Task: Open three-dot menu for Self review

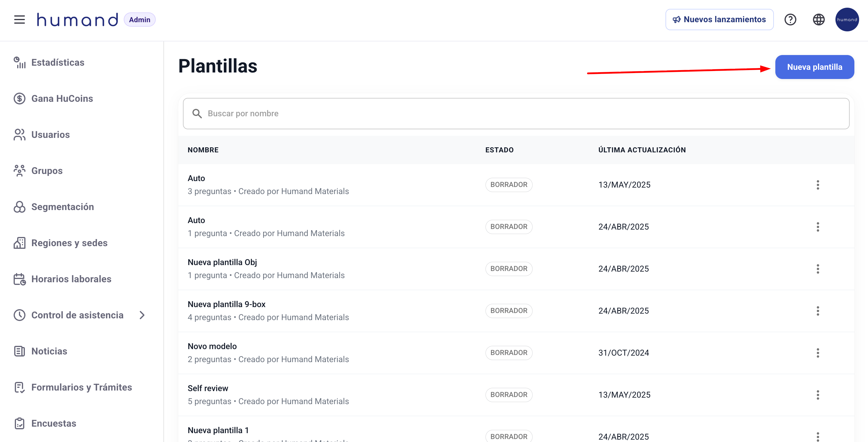Action: coord(818,395)
